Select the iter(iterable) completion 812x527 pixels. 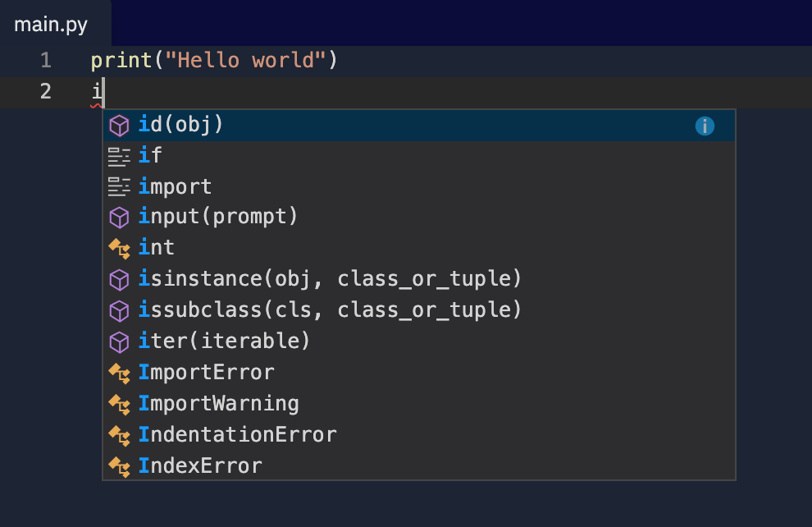[x=419, y=341]
